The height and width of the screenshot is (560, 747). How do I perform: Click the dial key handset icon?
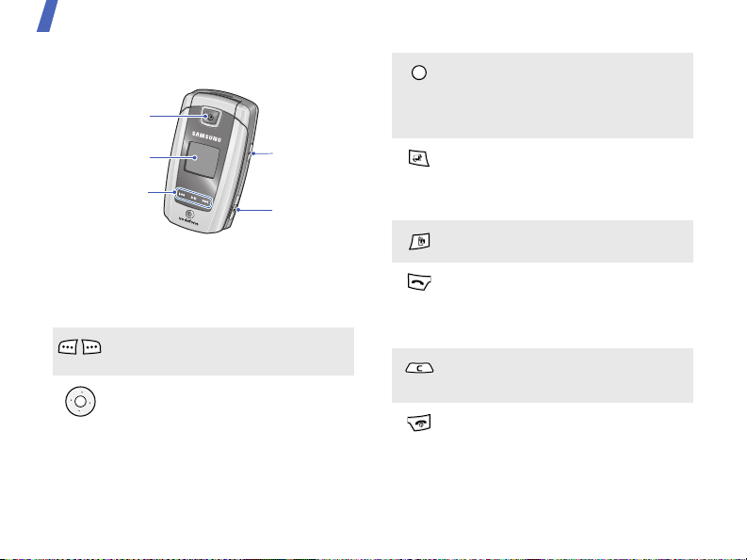coord(419,282)
